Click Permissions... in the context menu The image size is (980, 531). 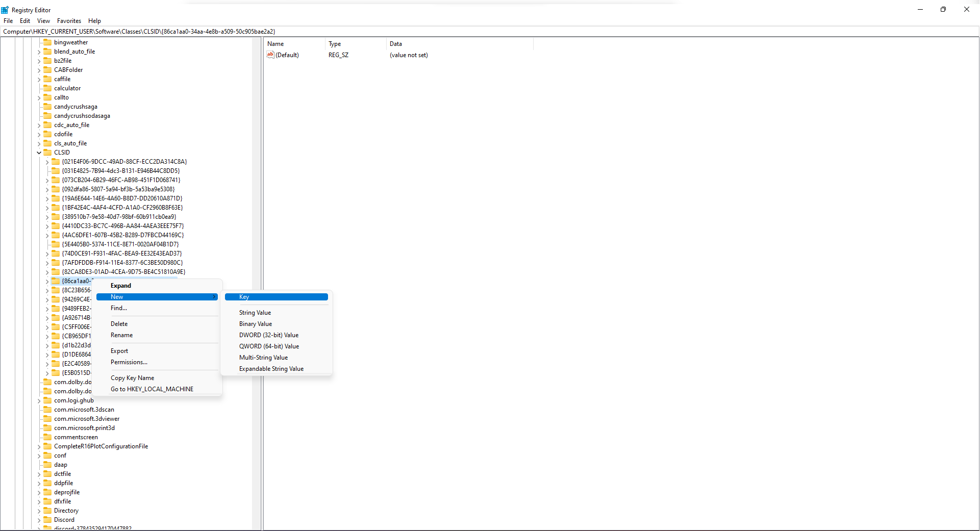pos(157,362)
